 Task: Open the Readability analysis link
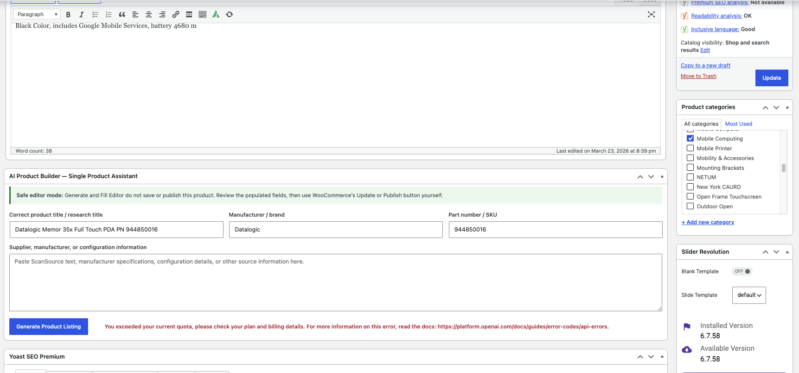click(x=716, y=16)
